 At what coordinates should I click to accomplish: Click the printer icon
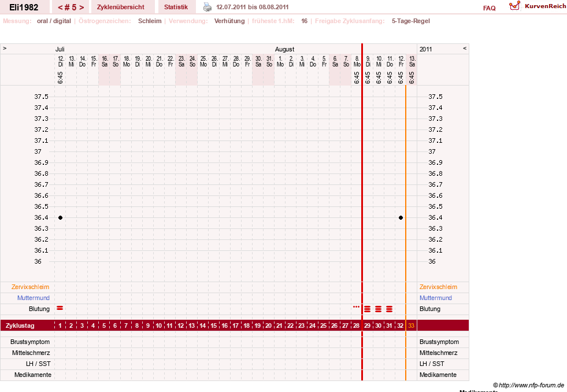tap(207, 7)
